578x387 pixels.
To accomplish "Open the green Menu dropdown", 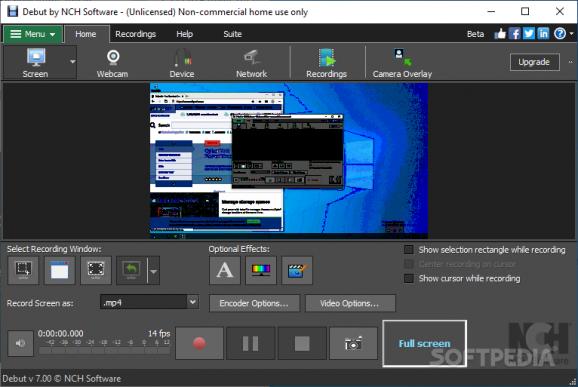I will point(33,34).
